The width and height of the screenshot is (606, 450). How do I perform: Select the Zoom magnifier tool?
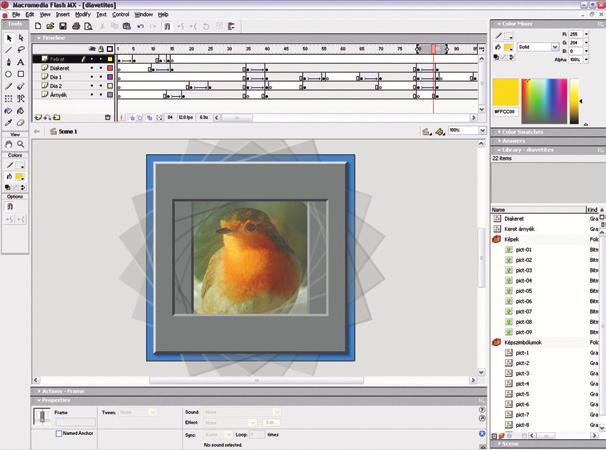[x=21, y=144]
